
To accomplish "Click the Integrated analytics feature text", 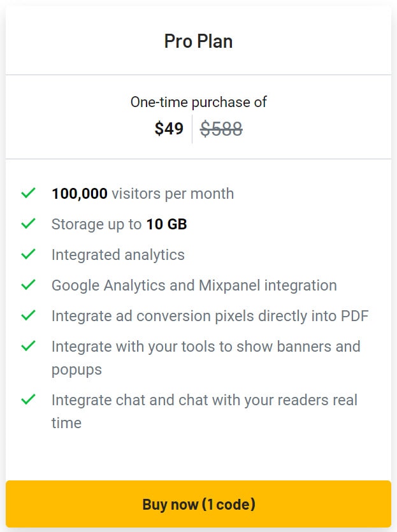I will [x=118, y=255].
